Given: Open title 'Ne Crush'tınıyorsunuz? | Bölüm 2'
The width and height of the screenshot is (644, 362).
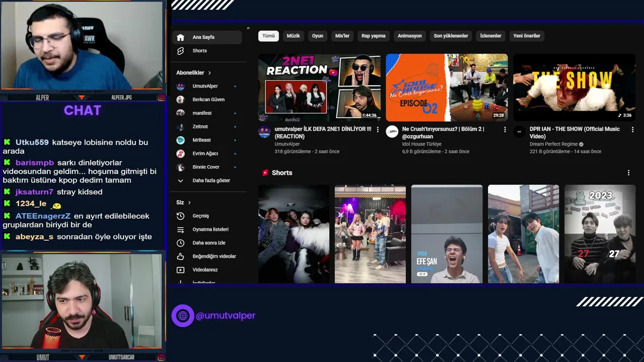Looking at the screenshot, I should tap(443, 133).
